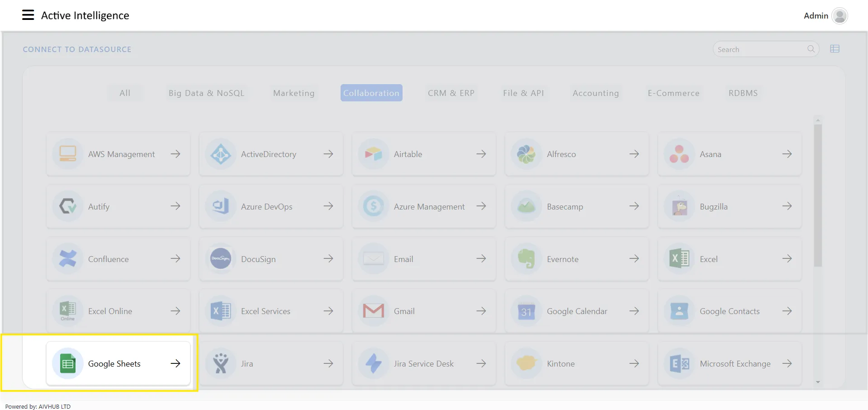Click the AWS Management icon
Viewport: 868px width, 410px height.
[68, 154]
